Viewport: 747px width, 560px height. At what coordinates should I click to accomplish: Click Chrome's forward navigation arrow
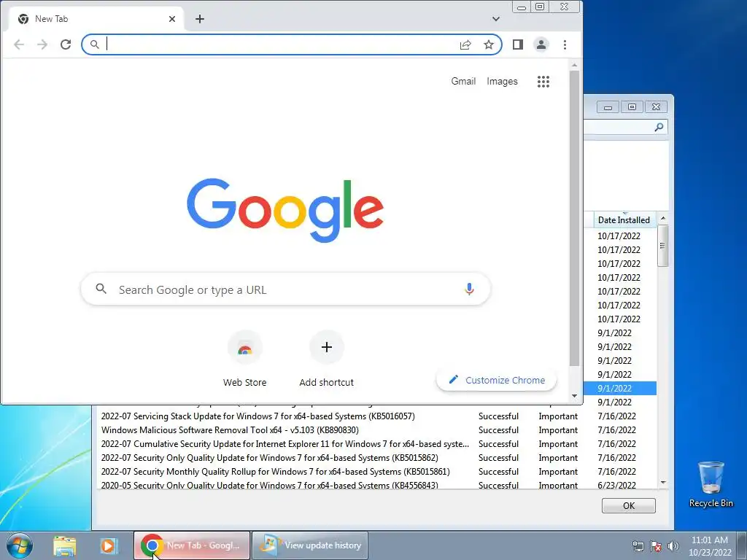42,44
